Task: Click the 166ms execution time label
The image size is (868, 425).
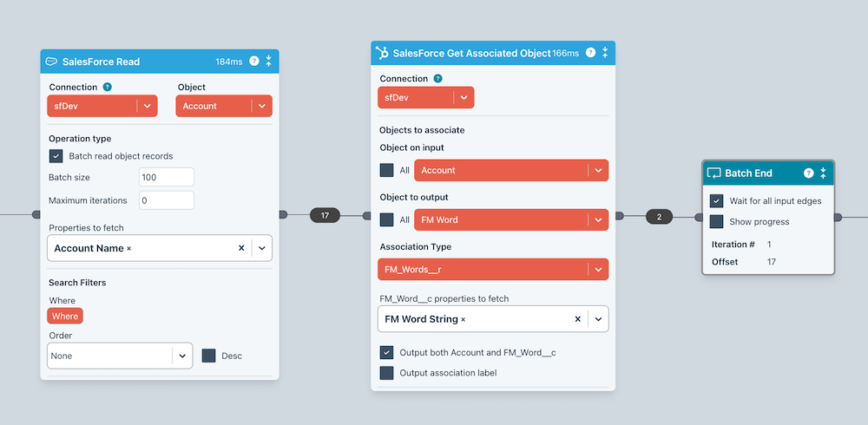Action: [566, 53]
